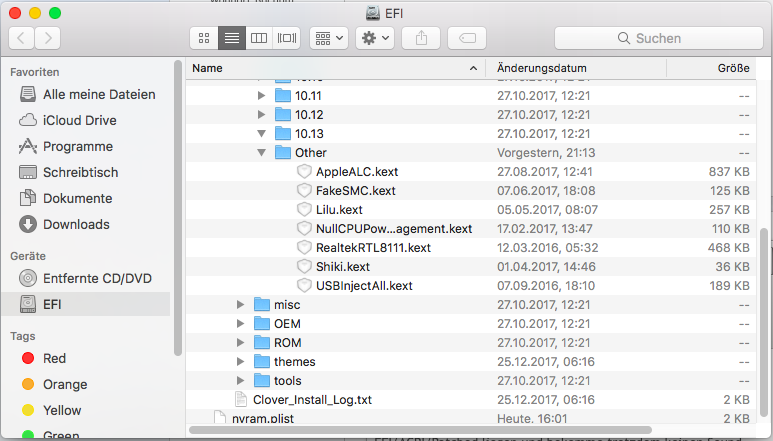
Task: Select the OEM folder name
Action: pos(287,324)
